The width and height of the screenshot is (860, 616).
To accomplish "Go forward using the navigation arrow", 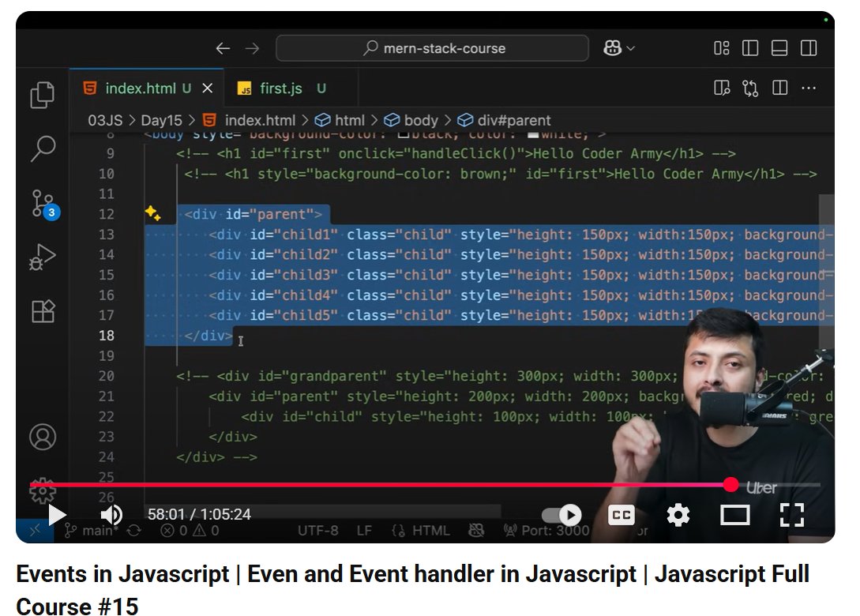I will (252, 48).
